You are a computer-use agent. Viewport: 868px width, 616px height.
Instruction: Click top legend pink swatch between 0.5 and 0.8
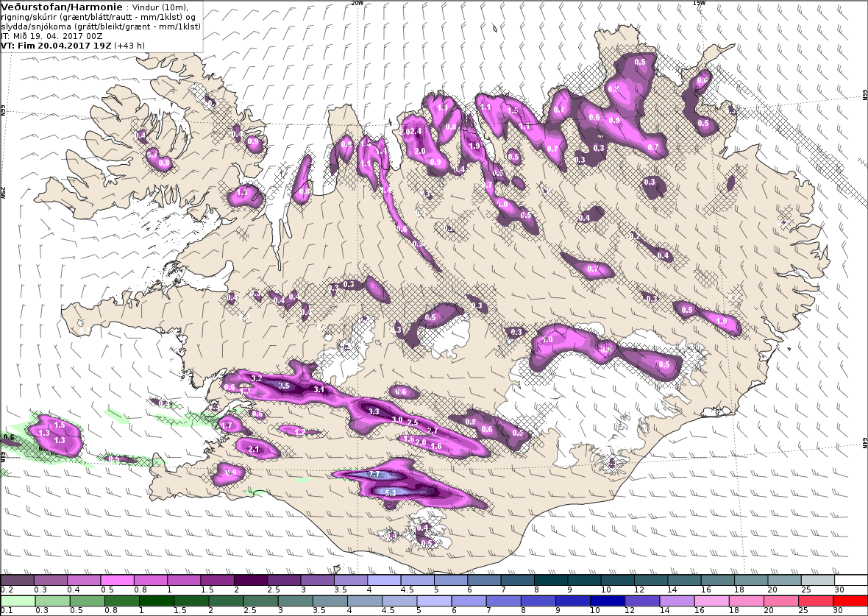pyautogui.click(x=117, y=581)
